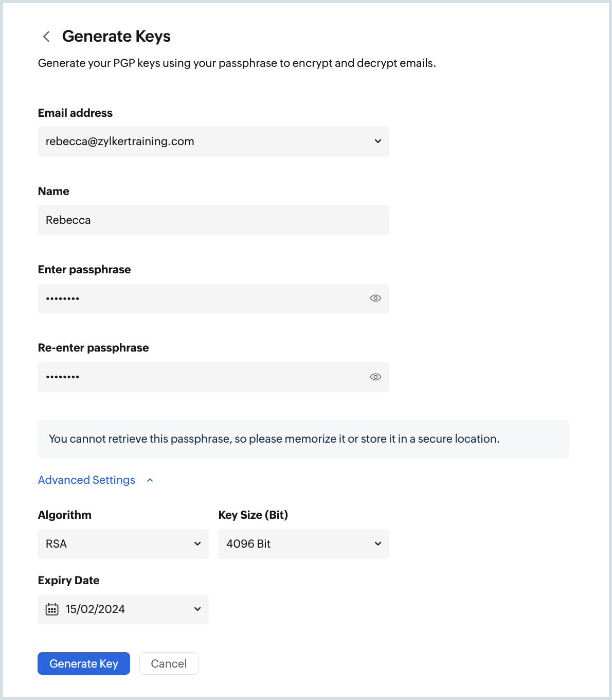Click the Algorithm dropdown chevron arrow
The image size is (612, 700).
(197, 544)
